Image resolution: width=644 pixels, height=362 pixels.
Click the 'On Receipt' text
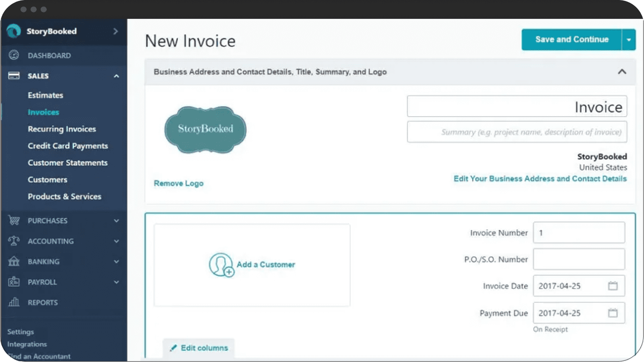point(550,329)
